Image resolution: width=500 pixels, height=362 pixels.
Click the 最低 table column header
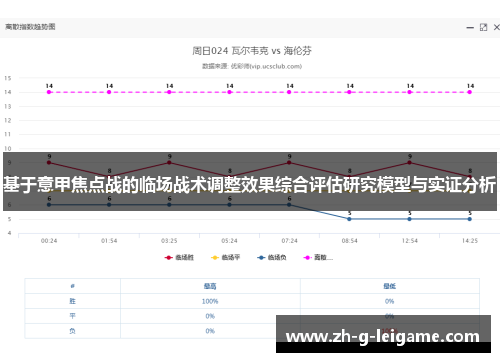(x=389, y=286)
